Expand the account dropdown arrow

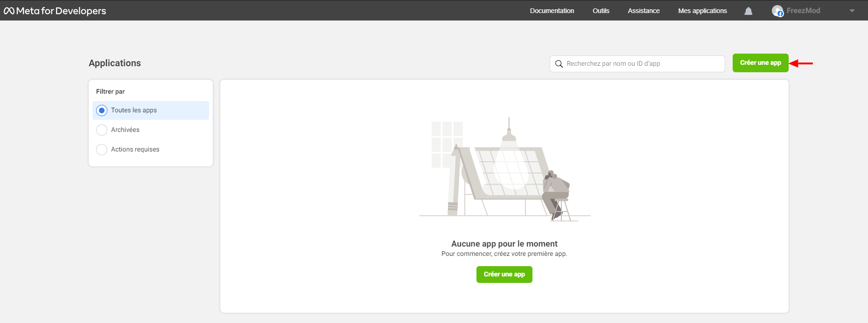[x=852, y=11]
